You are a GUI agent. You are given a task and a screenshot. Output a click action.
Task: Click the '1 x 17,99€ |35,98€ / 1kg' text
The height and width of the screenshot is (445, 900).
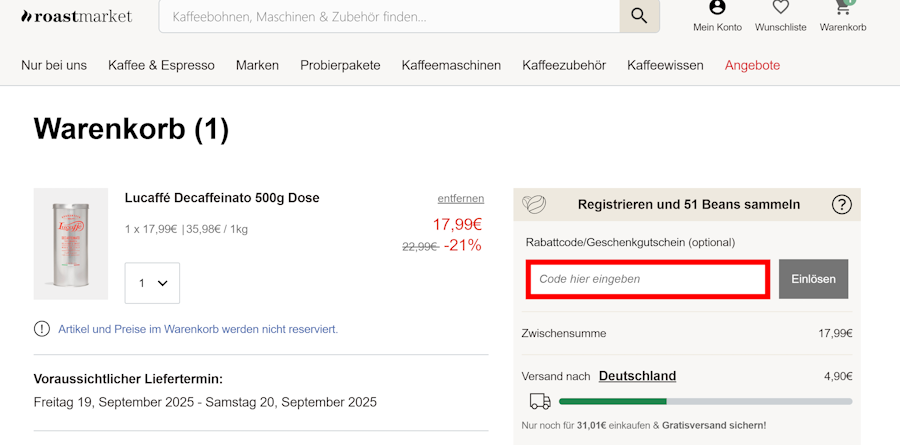click(186, 230)
